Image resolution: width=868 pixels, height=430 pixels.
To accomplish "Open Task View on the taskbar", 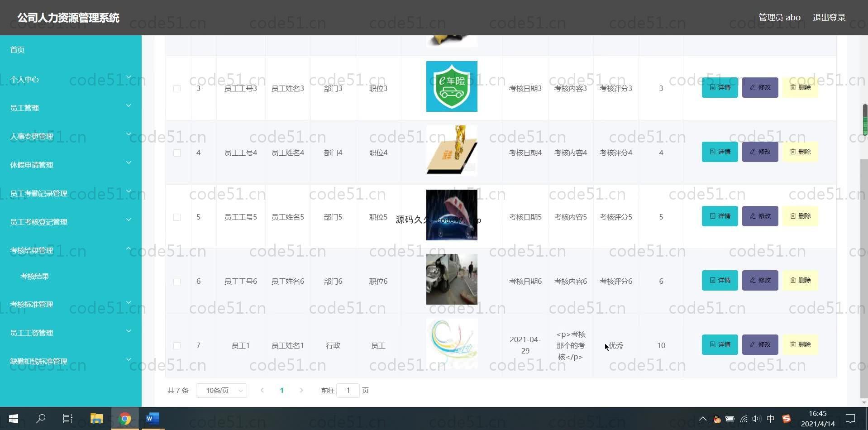I will 68,419.
